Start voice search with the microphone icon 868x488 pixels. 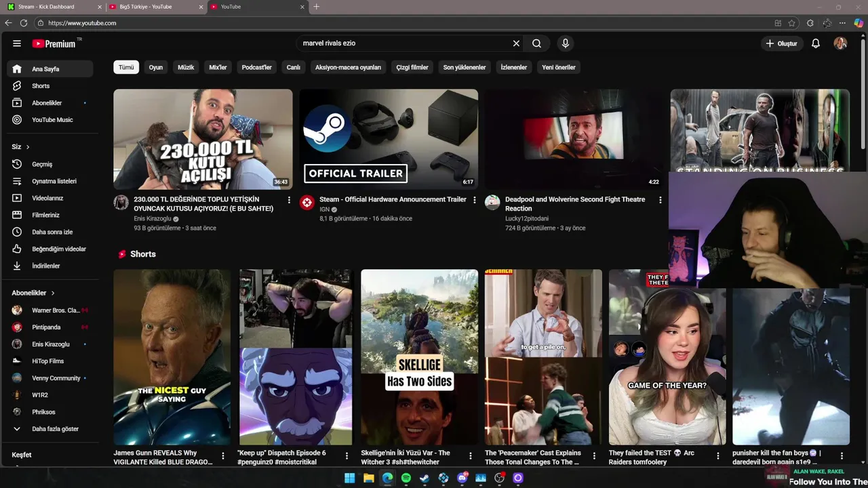[566, 43]
